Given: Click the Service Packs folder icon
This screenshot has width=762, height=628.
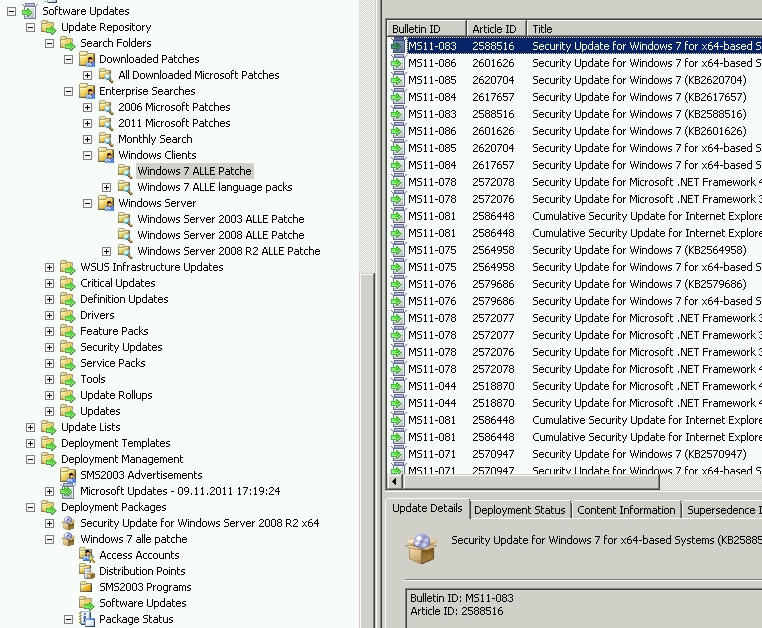Looking at the screenshot, I should [x=68, y=364].
